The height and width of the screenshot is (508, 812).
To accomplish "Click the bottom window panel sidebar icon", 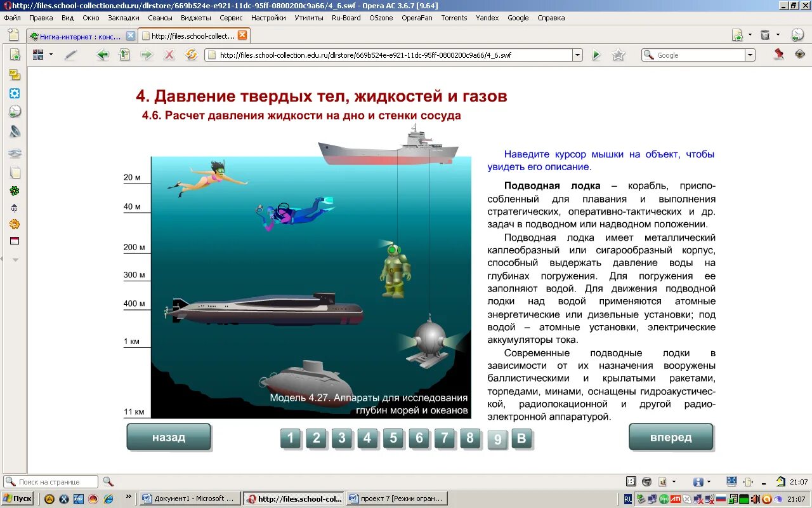I will click(15, 241).
